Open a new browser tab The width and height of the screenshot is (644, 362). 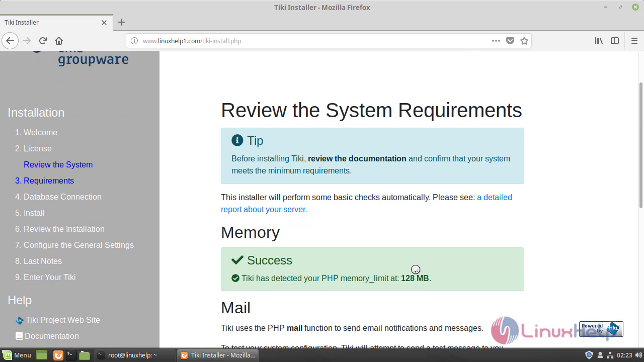point(121,22)
